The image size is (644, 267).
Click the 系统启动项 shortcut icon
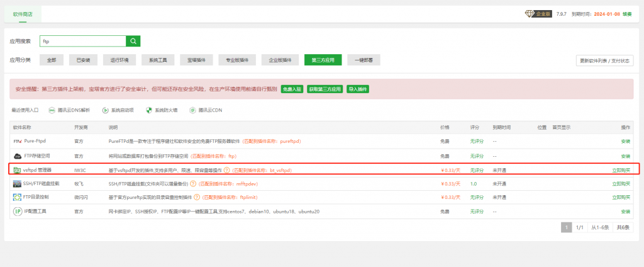[x=105, y=110]
